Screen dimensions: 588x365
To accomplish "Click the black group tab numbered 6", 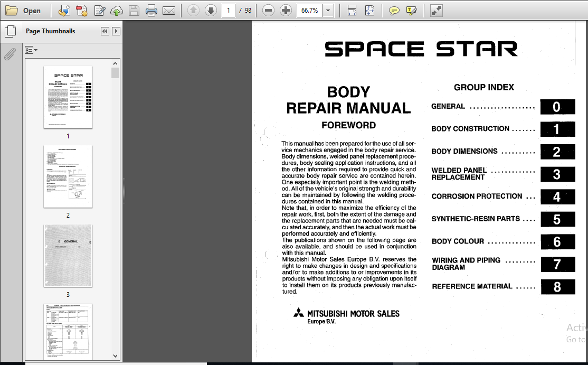I will click(557, 242).
